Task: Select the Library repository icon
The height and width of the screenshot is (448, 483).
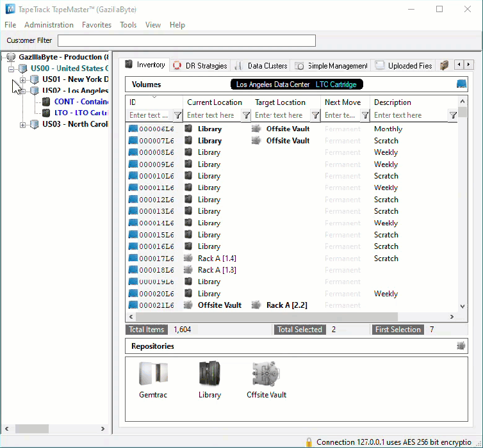Action: coord(209,374)
